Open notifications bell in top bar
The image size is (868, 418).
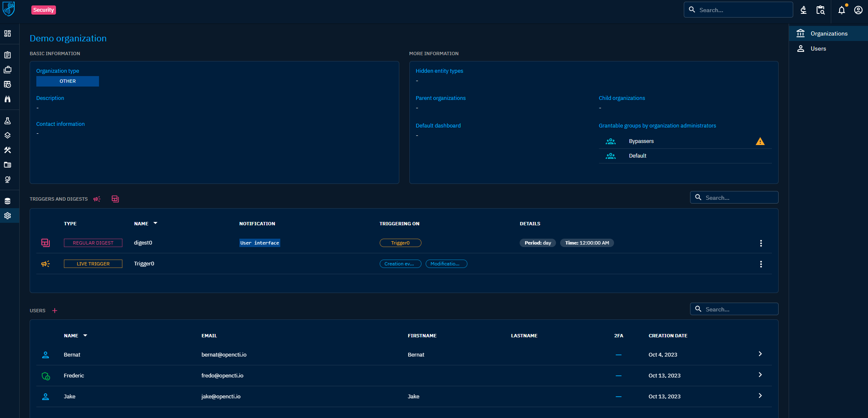point(841,10)
